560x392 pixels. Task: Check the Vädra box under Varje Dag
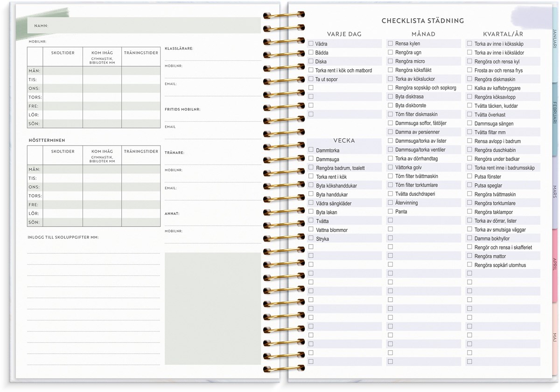311,43
